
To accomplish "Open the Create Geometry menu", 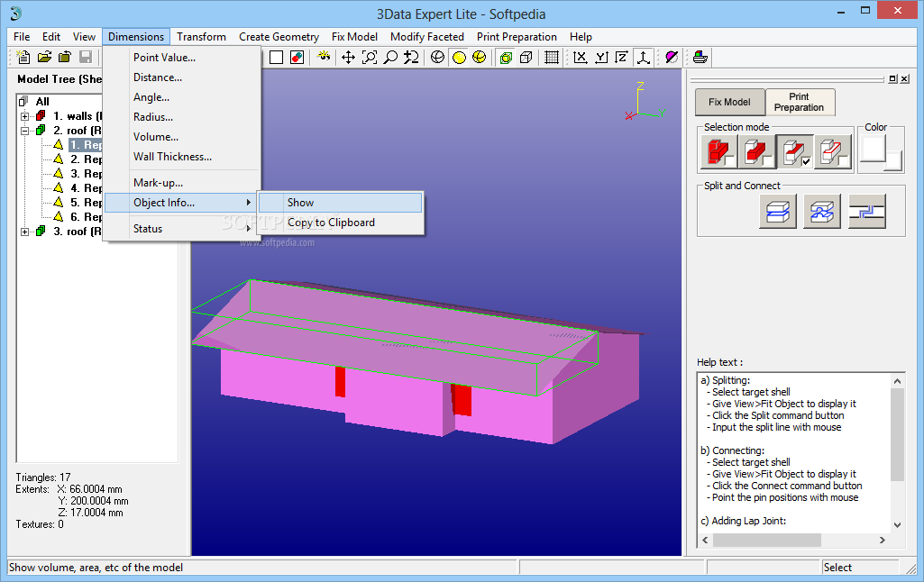I will click(x=279, y=37).
